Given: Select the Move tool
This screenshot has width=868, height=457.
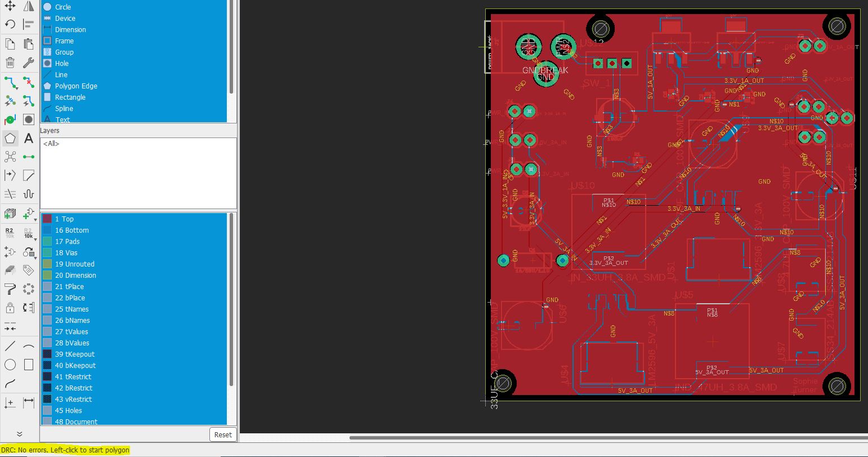Looking at the screenshot, I should pyautogui.click(x=10, y=6).
